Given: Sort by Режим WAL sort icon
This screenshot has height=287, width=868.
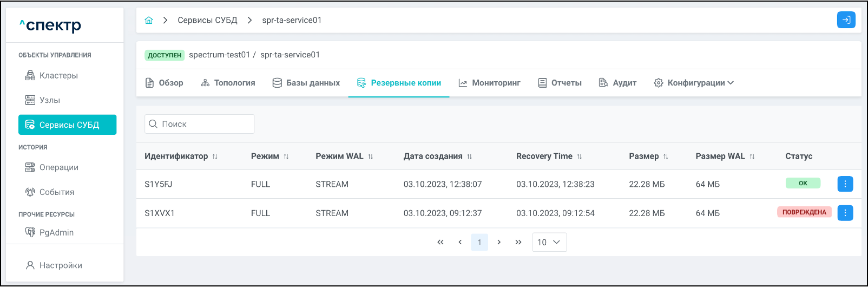Looking at the screenshot, I should pos(371,156).
